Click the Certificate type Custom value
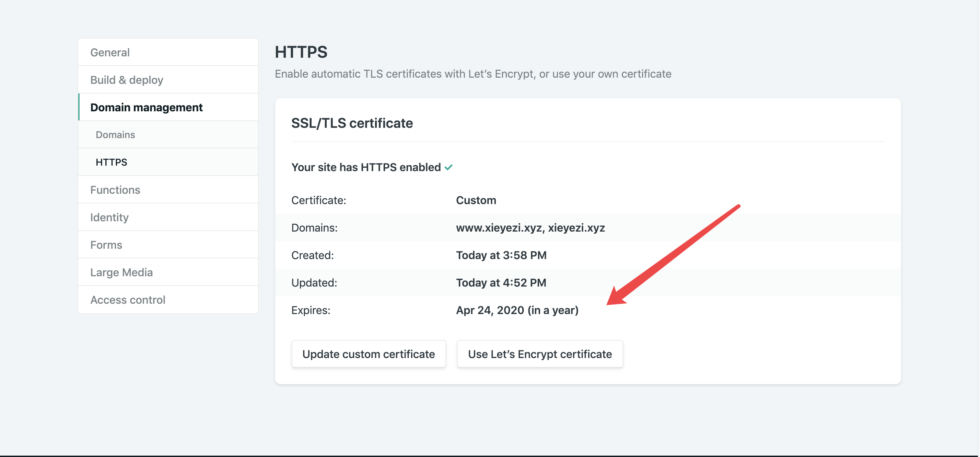 coord(476,200)
